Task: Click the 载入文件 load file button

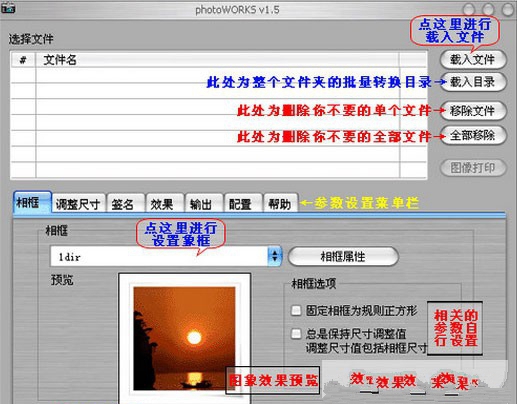Action: pos(473,60)
